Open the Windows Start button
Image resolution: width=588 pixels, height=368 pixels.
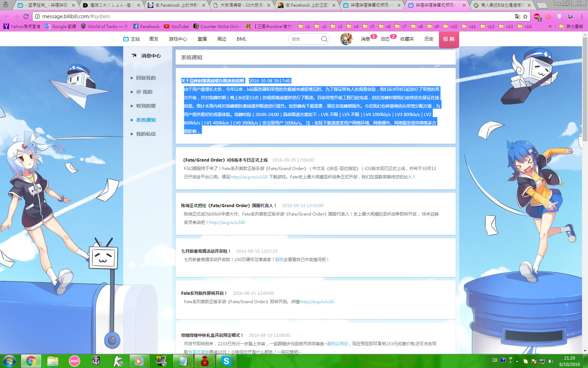click(9, 361)
